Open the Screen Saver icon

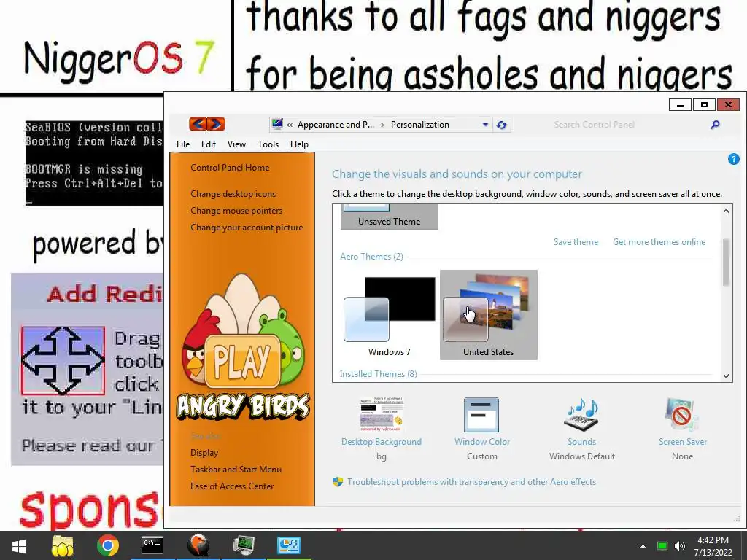click(x=682, y=415)
